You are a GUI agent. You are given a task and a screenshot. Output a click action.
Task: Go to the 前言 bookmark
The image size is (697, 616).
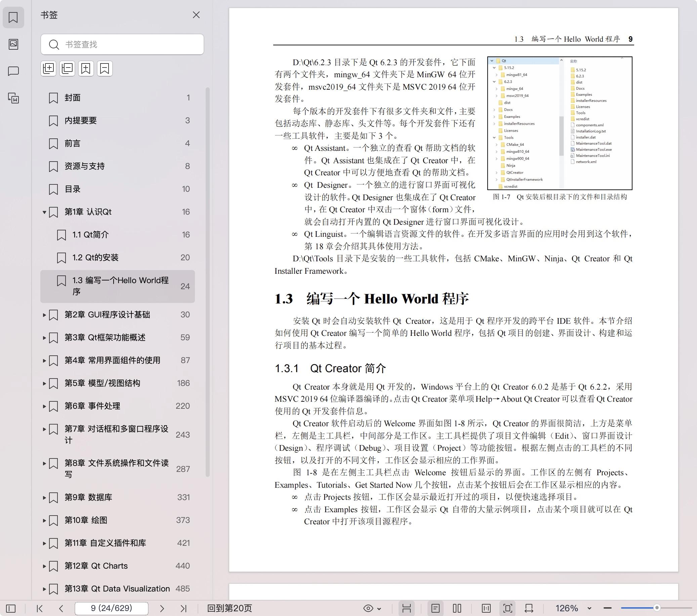(118, 143)
